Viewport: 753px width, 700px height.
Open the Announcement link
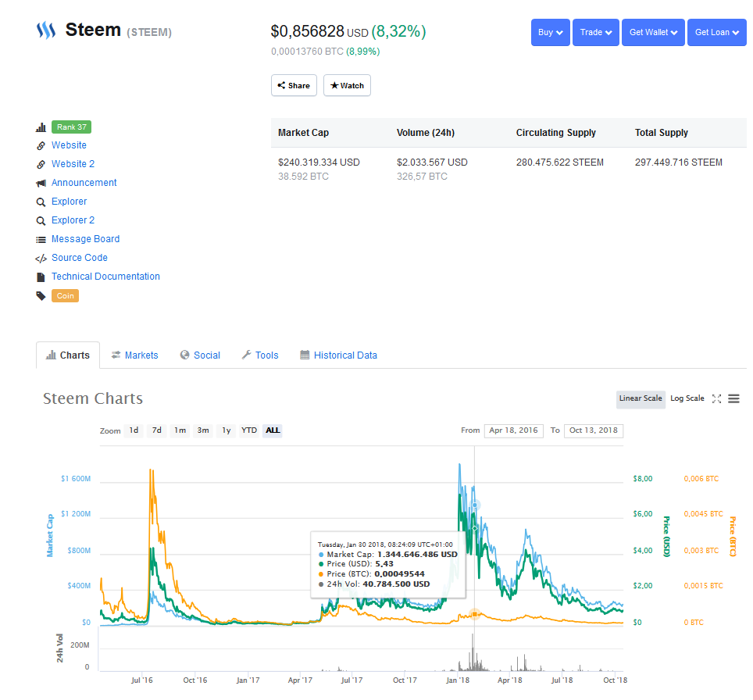click(x=84, y=183)
